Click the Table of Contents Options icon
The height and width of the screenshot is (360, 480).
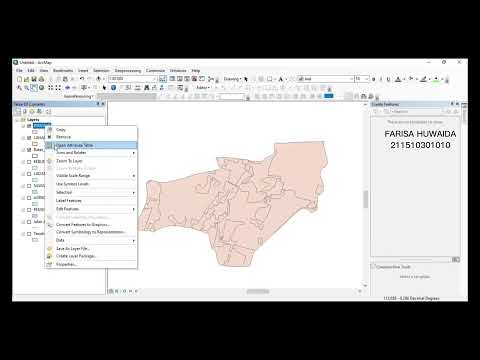(48, 111)
